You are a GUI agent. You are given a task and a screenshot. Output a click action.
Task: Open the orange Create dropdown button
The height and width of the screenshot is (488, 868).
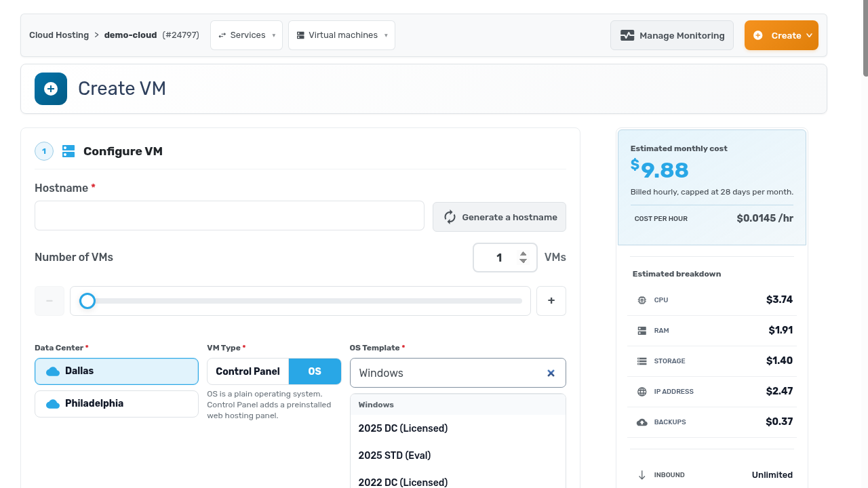point(781,35)
